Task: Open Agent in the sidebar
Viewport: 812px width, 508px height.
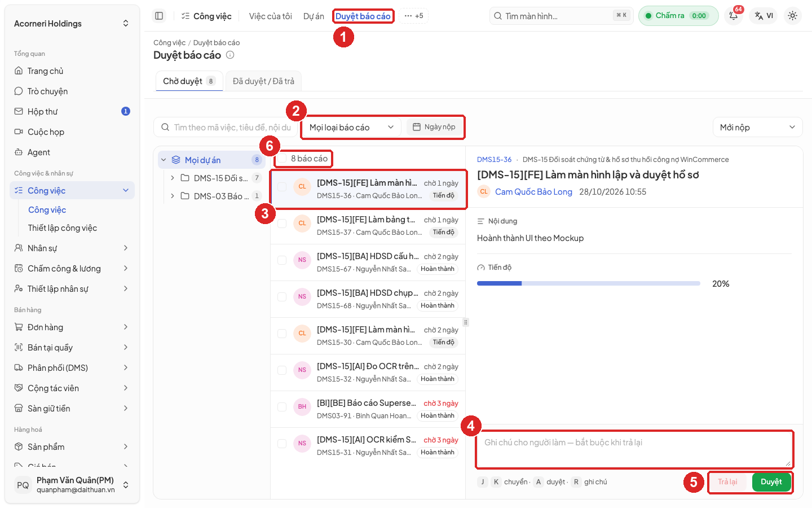Action: pyautogui.click(x=72, y=152)
